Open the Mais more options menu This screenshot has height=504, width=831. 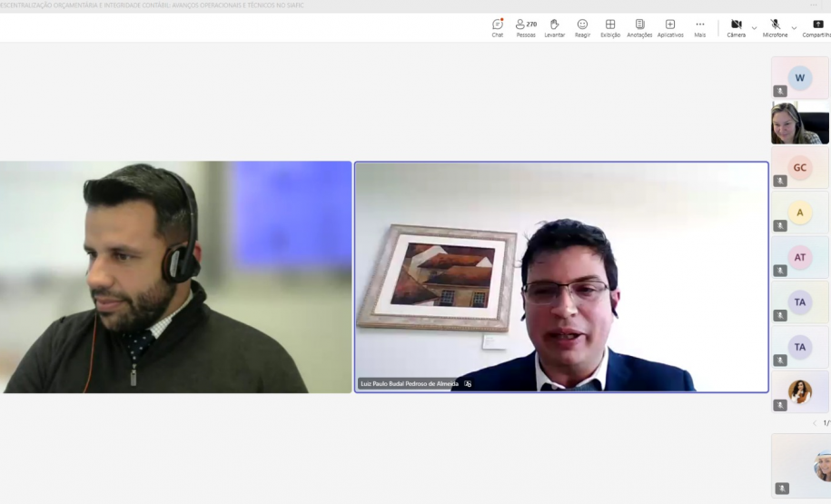point(700,27)
